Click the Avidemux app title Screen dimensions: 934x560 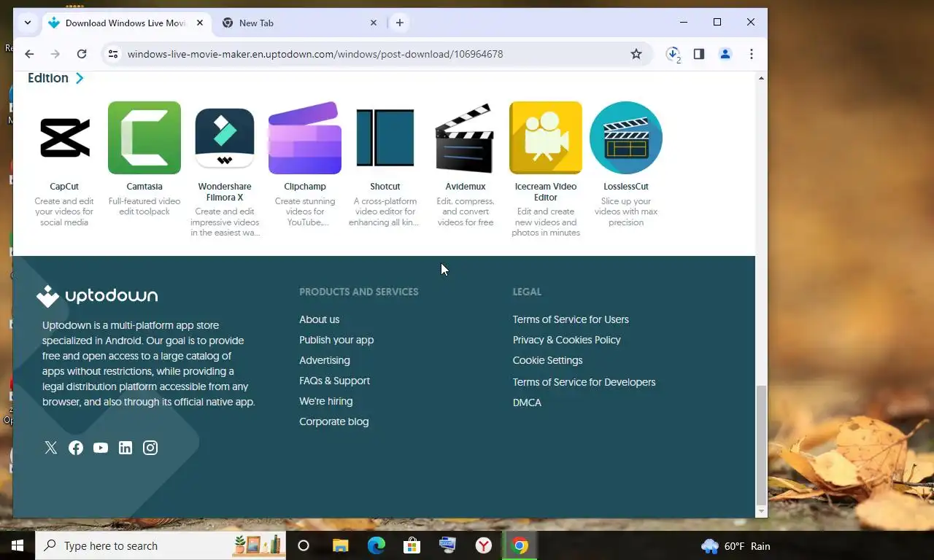tap(466, 187)
